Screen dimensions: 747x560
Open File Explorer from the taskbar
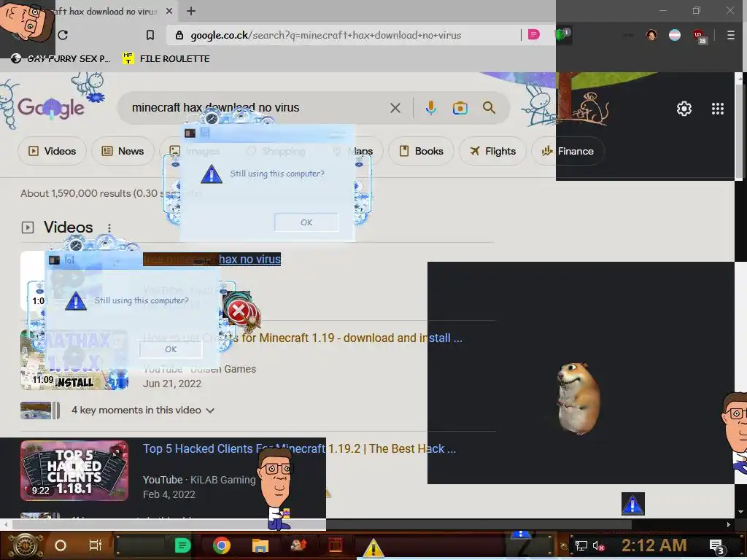260,545
